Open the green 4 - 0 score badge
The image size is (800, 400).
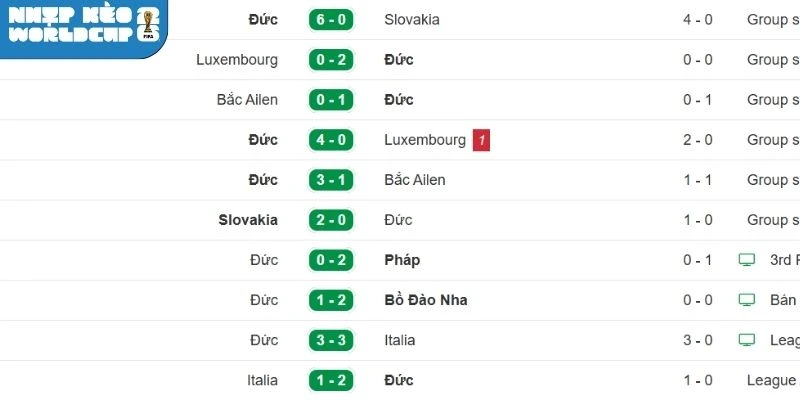click(x=331, y=140)
